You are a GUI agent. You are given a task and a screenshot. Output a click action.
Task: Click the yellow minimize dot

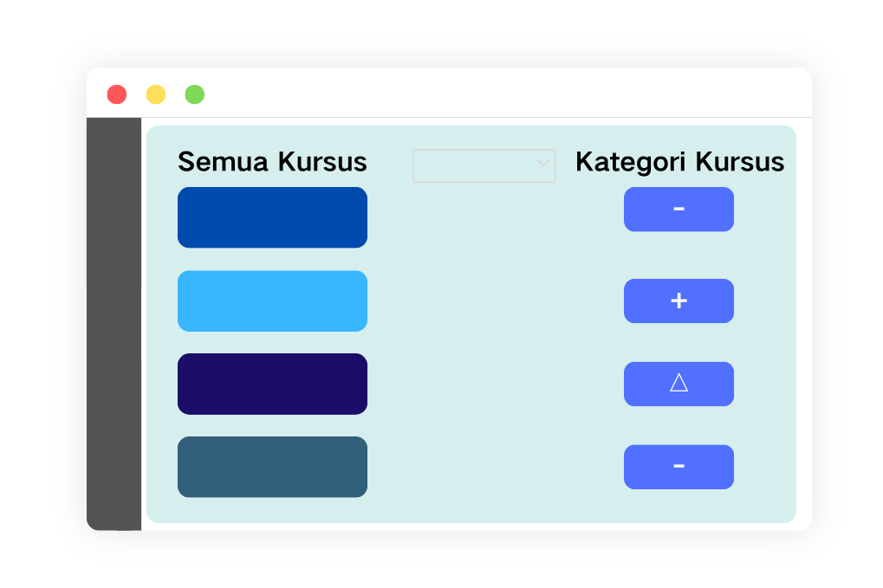[156, 94]
